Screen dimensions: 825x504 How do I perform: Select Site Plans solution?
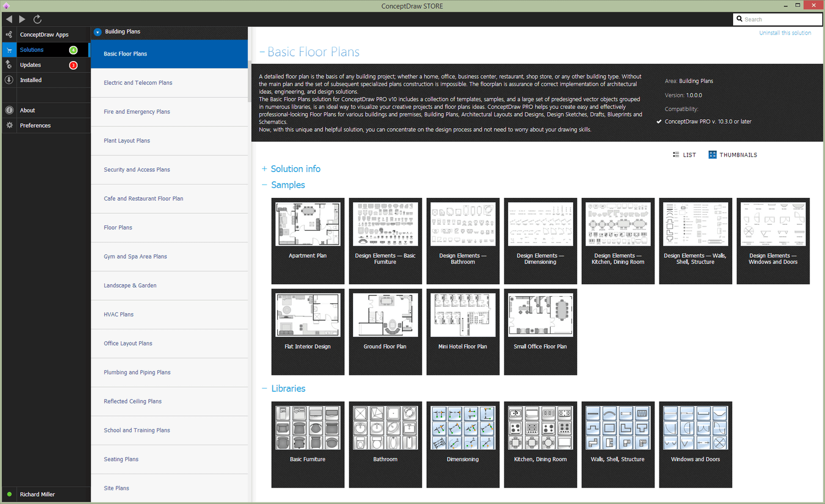pyautogui.click(x=169, y=488)
